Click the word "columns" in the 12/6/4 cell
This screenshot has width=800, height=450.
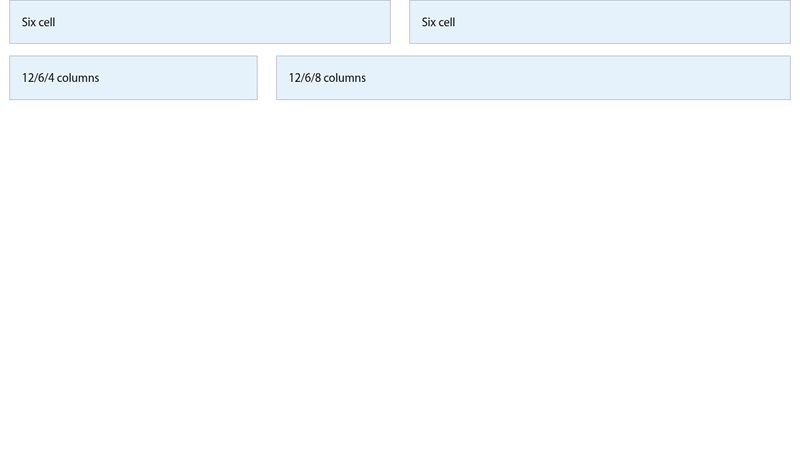pyautogui.click(x=77, y=78)
